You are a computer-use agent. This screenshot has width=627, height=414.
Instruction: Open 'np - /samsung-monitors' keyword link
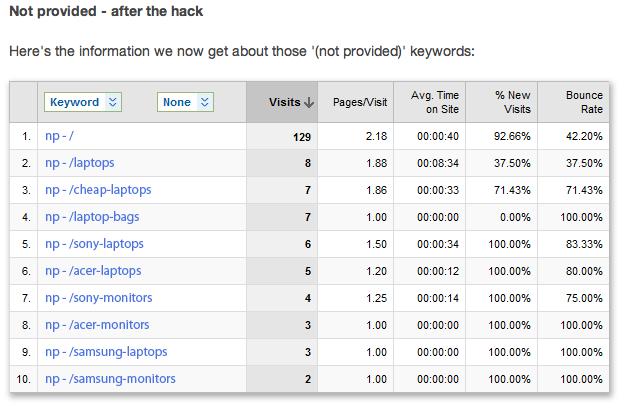[110, 379]
